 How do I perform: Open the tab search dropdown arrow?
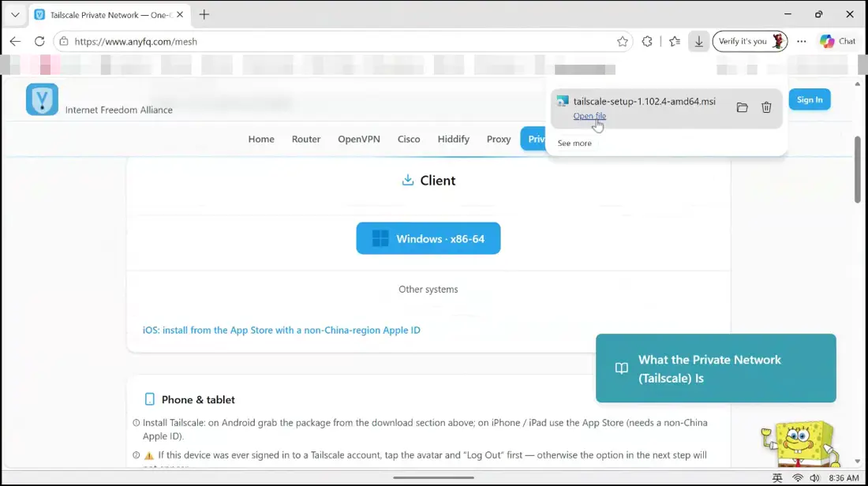(x=15, y=15)
